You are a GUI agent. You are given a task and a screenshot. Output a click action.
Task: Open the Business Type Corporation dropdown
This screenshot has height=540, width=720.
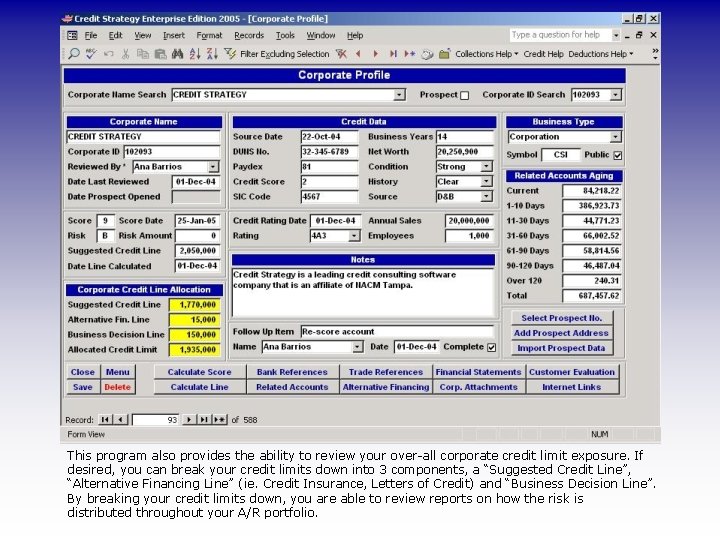point(615,137)
